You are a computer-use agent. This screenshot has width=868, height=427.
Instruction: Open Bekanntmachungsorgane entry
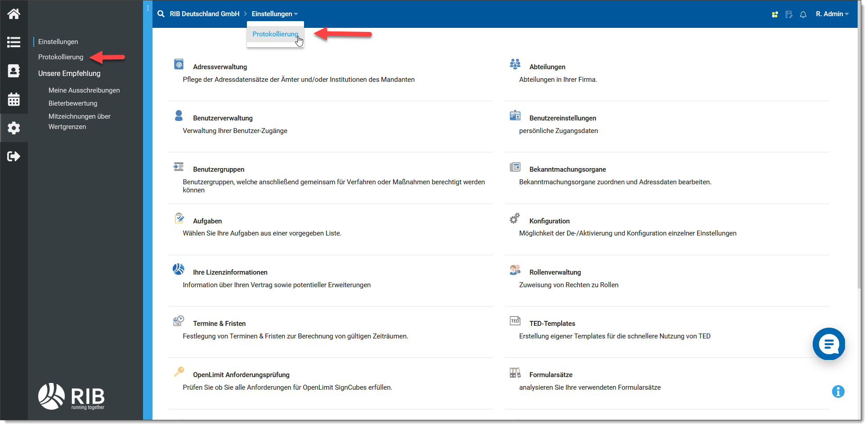tap(568, 169)
